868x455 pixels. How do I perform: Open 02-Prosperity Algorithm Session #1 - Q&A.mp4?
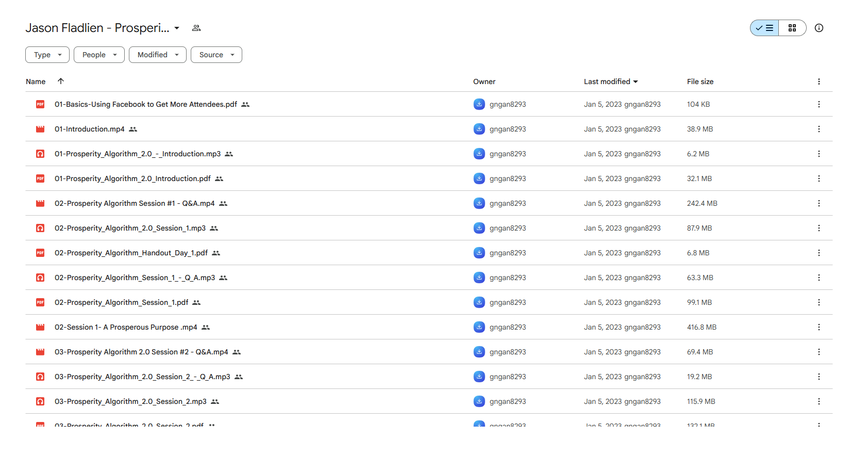135,203
